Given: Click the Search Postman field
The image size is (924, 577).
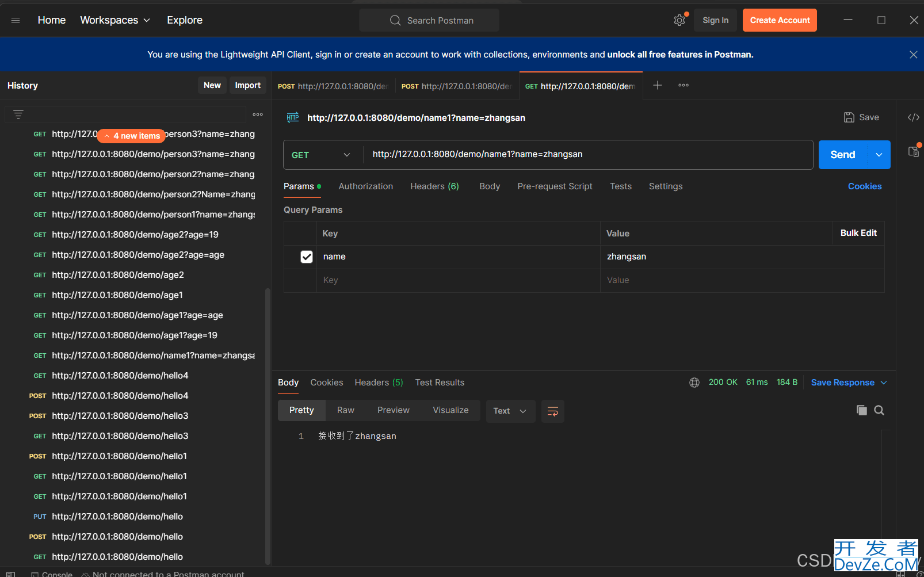Looking at the screenshot, I should (429, 20).
